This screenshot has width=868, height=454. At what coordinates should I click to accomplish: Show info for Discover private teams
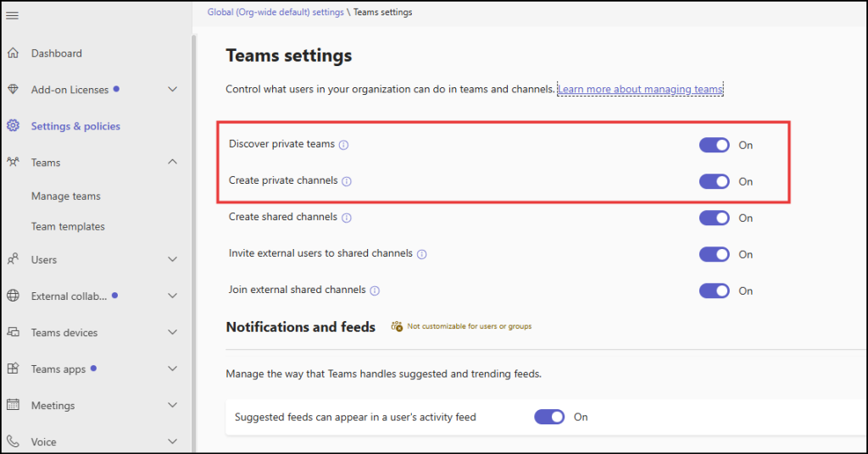click(x=344, y=145)
